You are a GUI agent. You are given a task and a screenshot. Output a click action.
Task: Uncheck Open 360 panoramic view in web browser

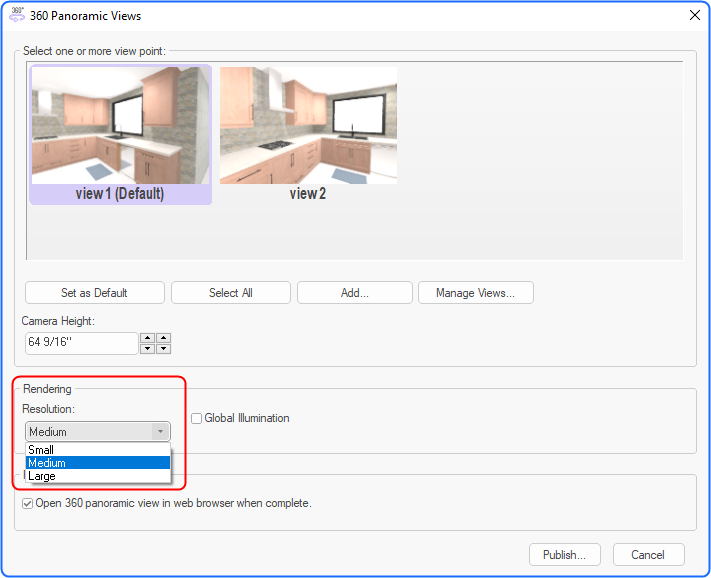click(28, 504)
